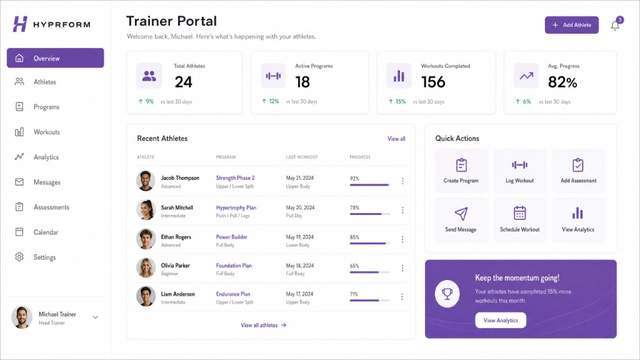Click View all in Recent Athletes
This screenshot has width=640, height=360.
tap(396, 139)
